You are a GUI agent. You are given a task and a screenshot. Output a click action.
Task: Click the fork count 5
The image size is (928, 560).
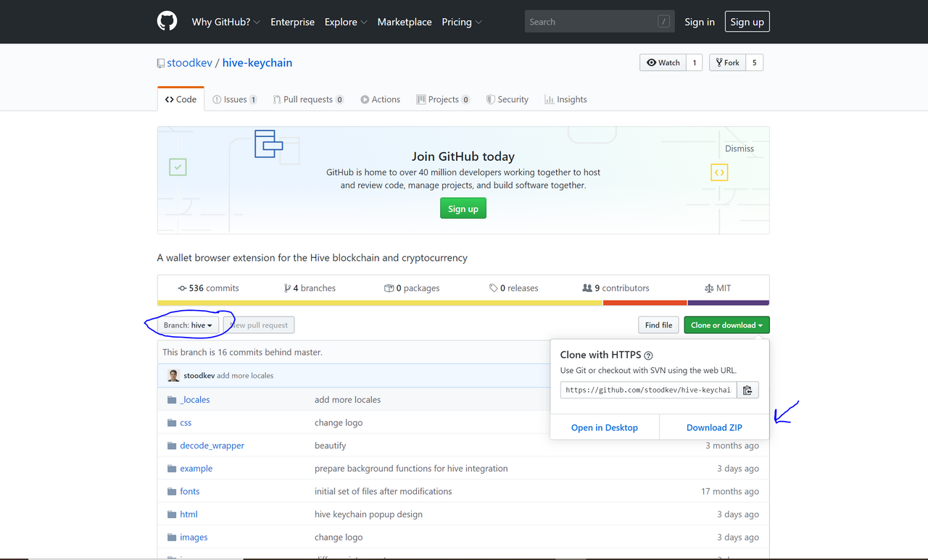(754, 63)
